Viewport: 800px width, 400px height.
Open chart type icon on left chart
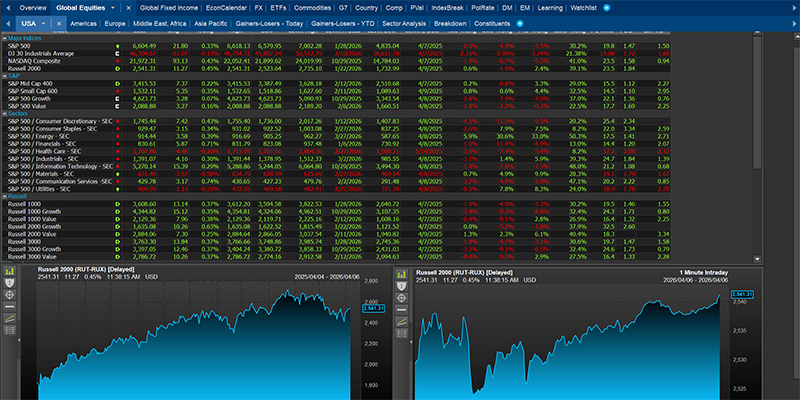10,271
